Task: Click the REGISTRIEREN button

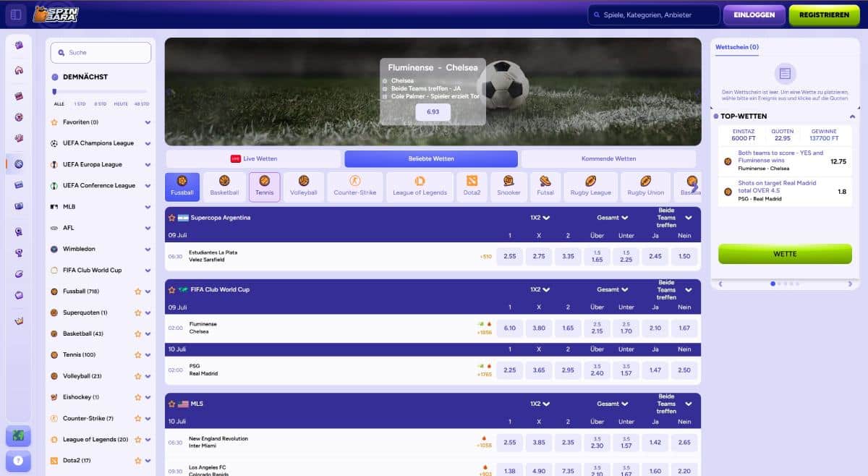Action: [824, 14]
